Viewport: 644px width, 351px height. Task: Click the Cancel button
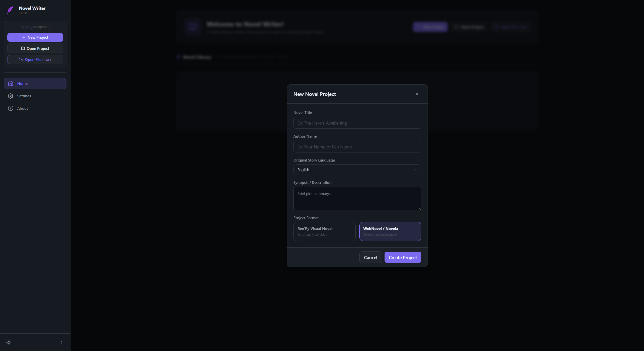pyautogui.click(x=370, y=257)
